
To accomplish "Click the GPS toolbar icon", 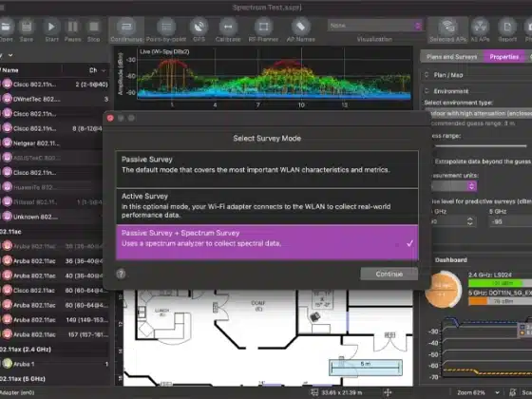I will pyautogui.click(x=199, y=27).
